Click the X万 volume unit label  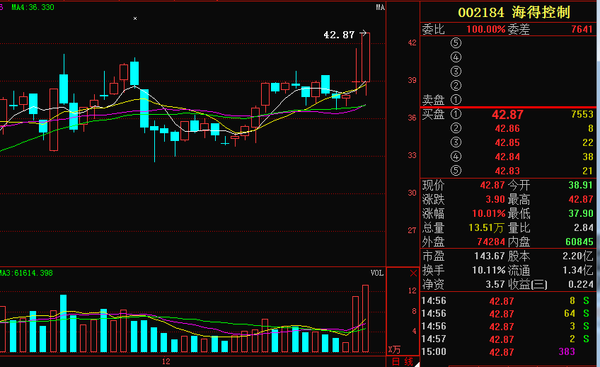394,349
